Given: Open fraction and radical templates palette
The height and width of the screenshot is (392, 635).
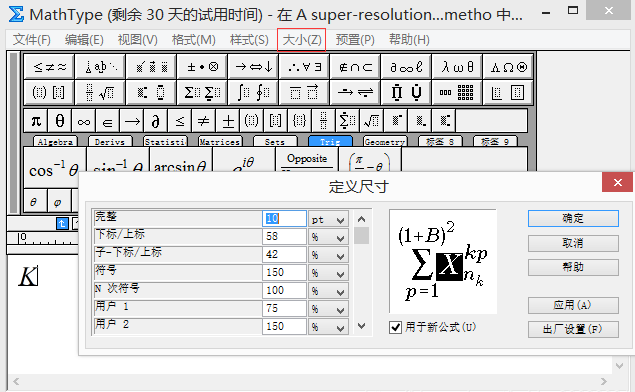Looking at the screenshot, I should click(x=100, y=92).
